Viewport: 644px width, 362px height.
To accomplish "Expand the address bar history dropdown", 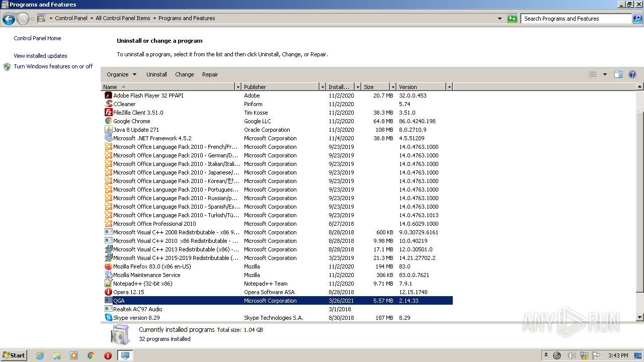I will click(x=500, y=19).
